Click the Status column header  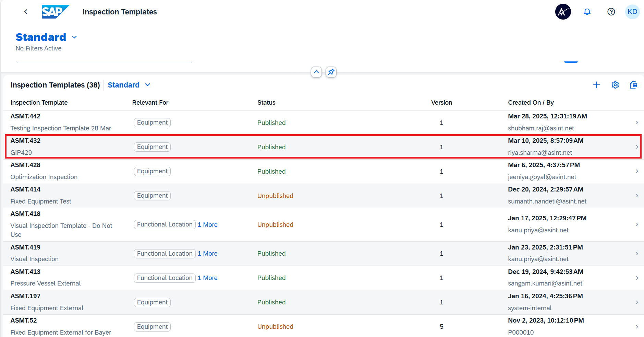pos(266,103)
